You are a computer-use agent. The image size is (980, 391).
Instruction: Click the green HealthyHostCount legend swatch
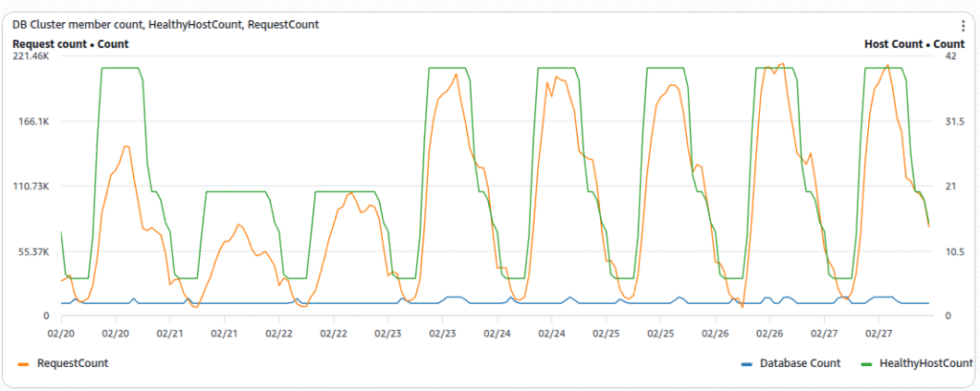(x=866, y=363)
